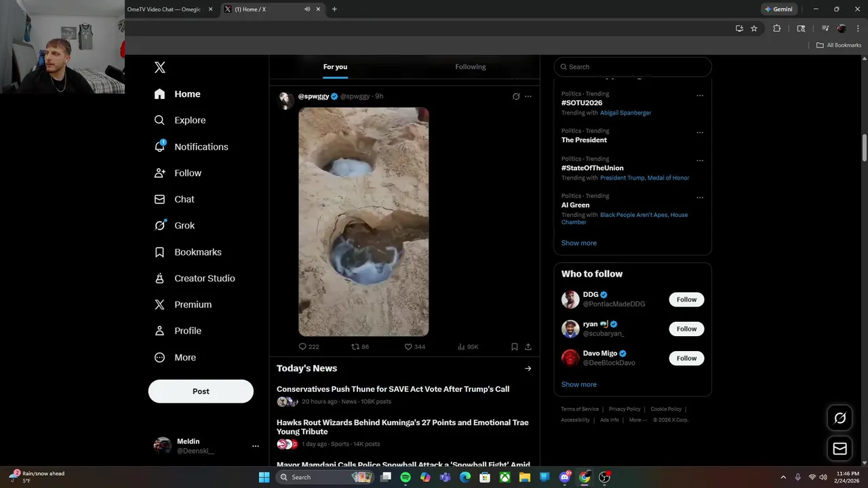Expand the footer More menu
The height and width of the screenshot is (488, 868).
[637, 420]
